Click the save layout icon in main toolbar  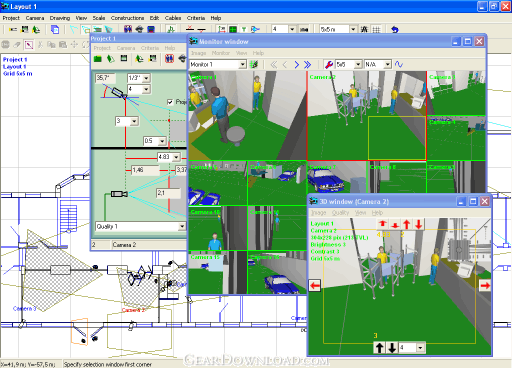[25, 30]
